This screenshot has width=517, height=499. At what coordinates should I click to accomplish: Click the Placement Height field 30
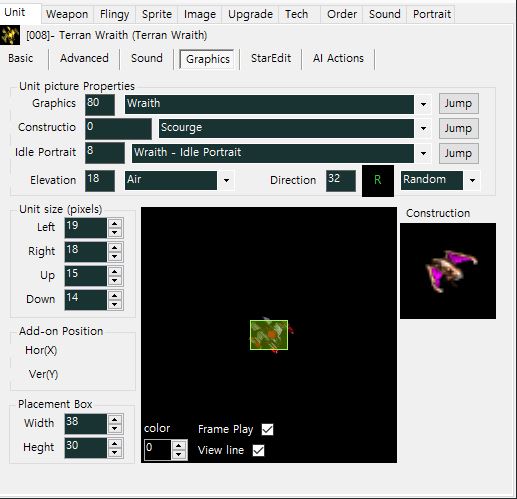[86, 448]
